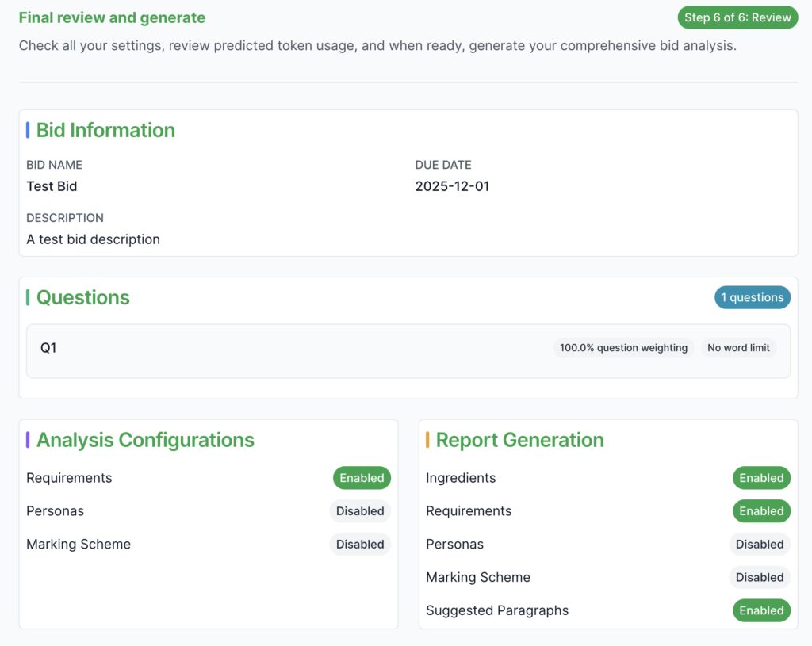Toggle Personas Disabled badge in Analysis Configurations
This screenshot has width=812, height=646.
pos(360,511)
